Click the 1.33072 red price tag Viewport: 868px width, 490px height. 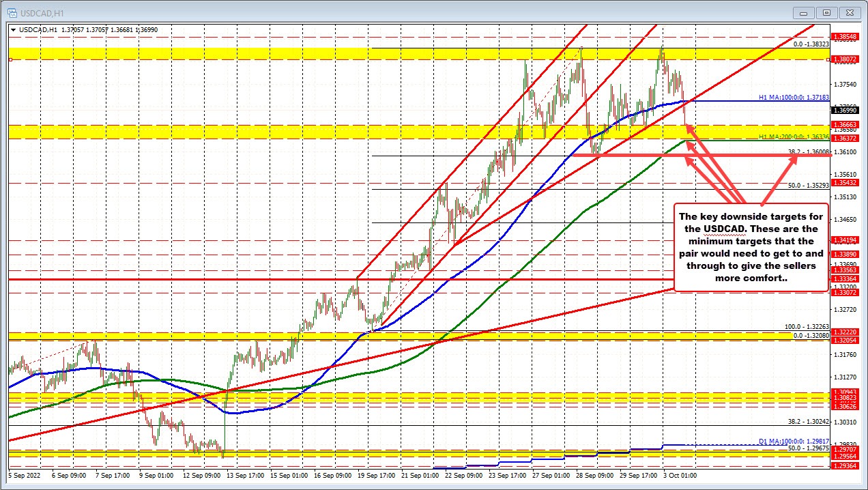click(x=845, y=292)
